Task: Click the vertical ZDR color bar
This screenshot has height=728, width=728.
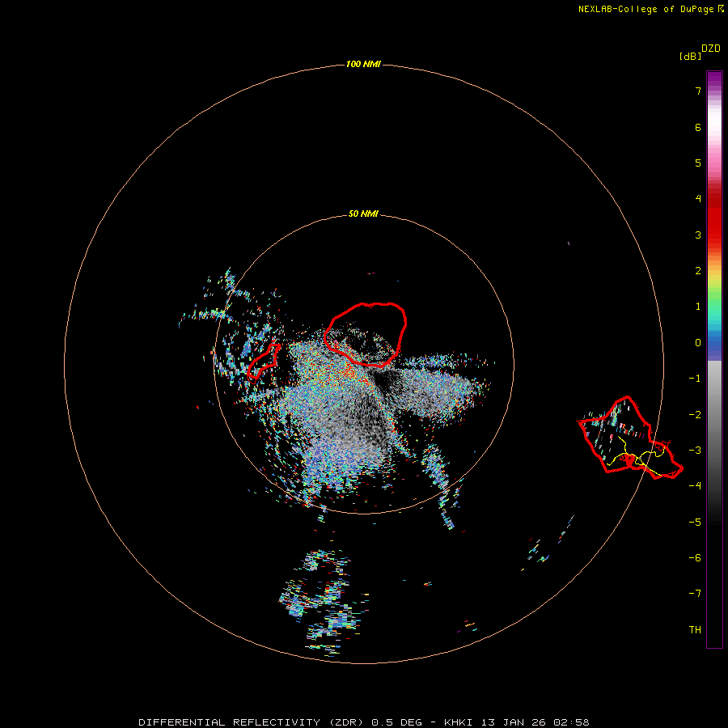Action: pyautogui.click(x=714, y=360)
